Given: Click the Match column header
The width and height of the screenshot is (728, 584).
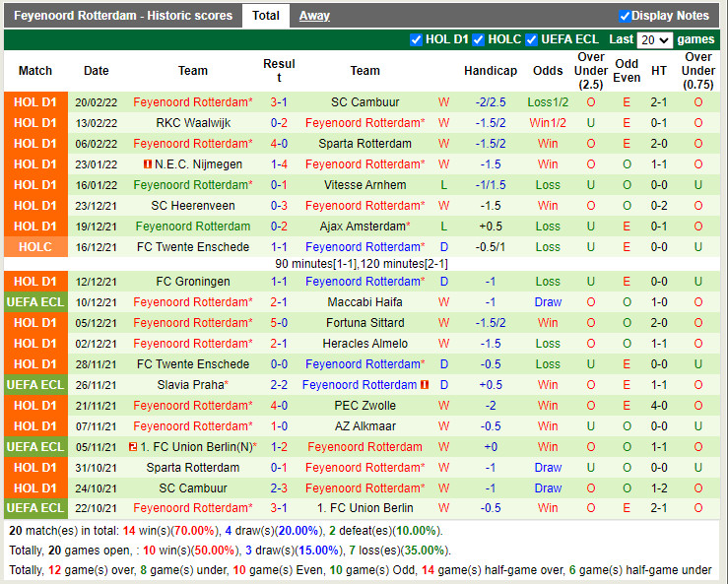Looking at the screenshot, I should (x=35, y=71).
